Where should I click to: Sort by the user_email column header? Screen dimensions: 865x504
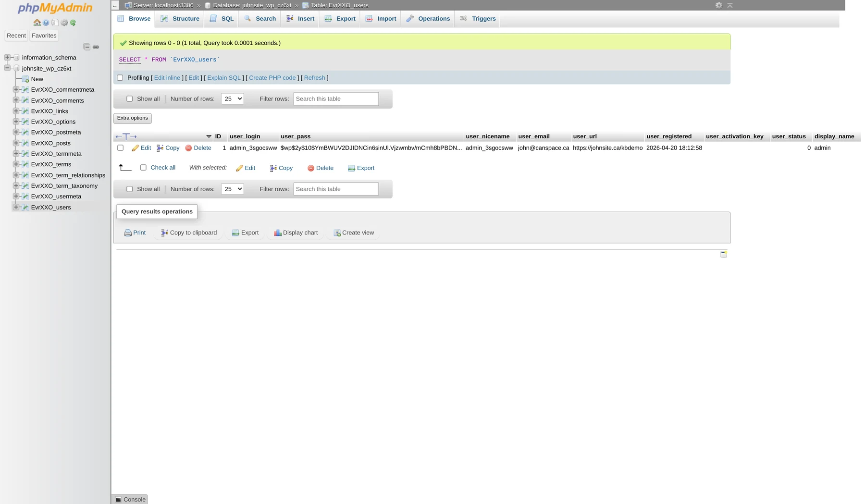point(534,136)
